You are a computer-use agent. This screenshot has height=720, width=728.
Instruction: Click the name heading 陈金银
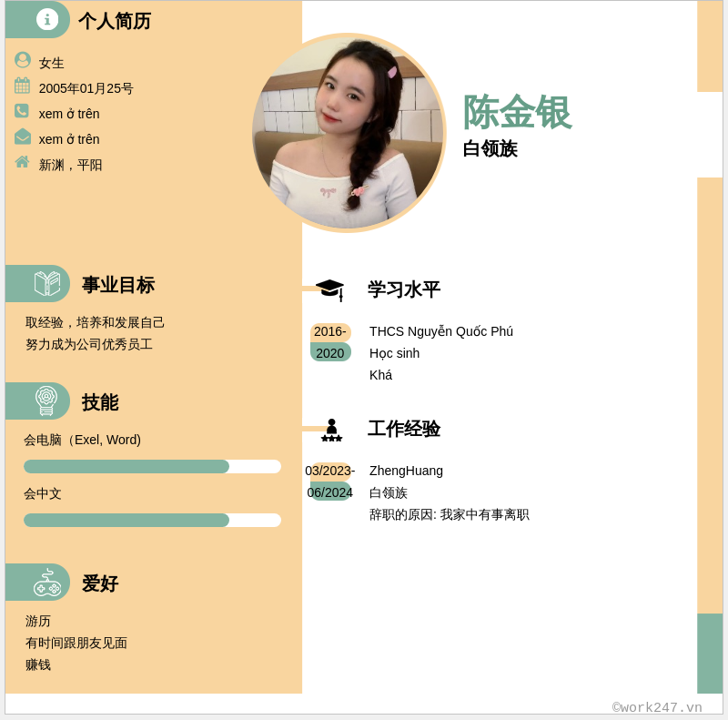(x=517, y=113)
